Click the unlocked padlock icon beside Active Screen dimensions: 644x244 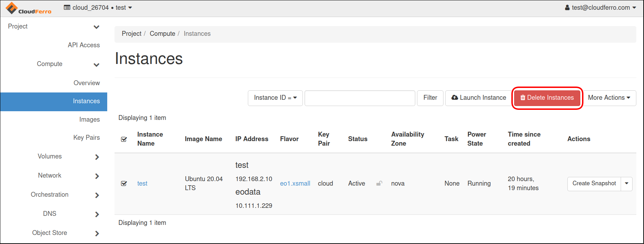[379, 184]
